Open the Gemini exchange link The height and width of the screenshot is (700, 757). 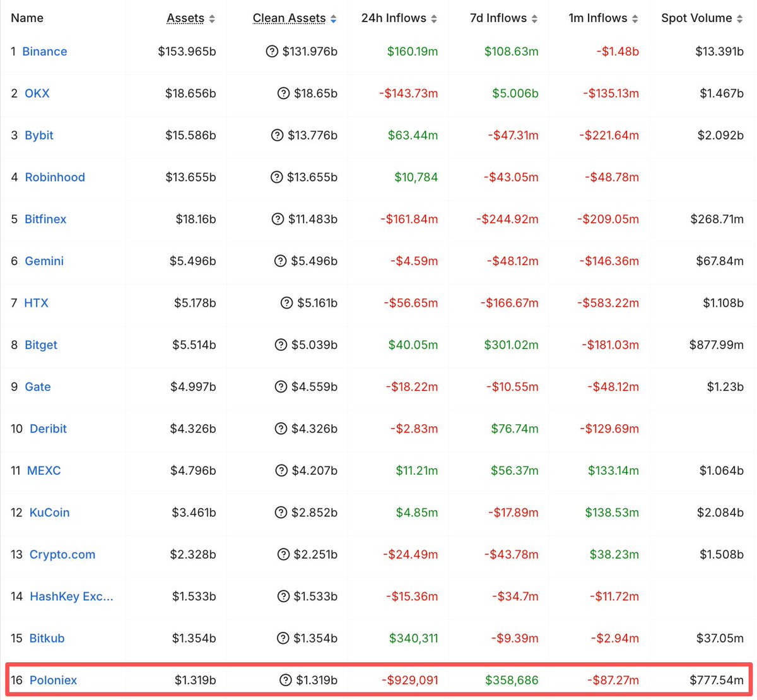click(44, 261)
